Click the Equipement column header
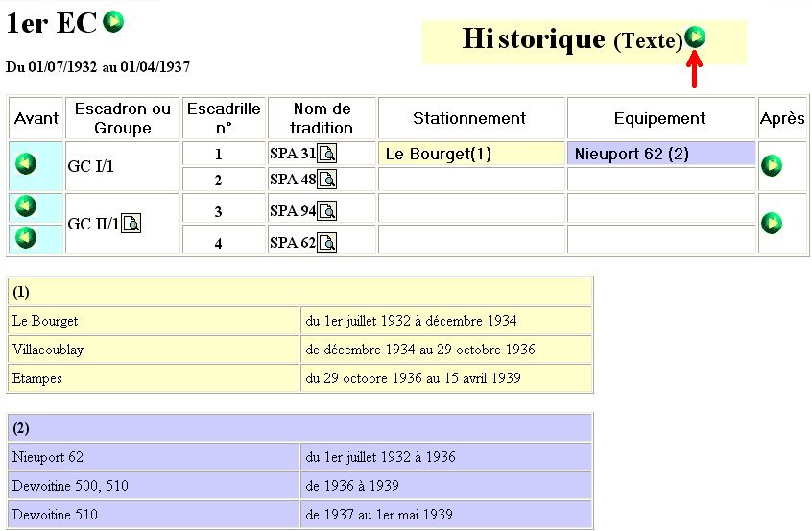Viewport: 812px width, 531px height. click(x=661, y=118)
